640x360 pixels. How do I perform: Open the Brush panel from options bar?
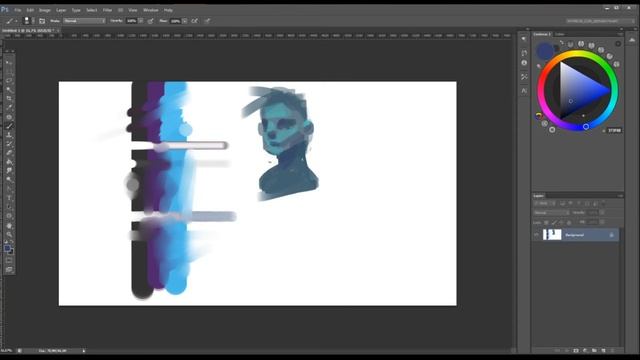coord(42,21)
